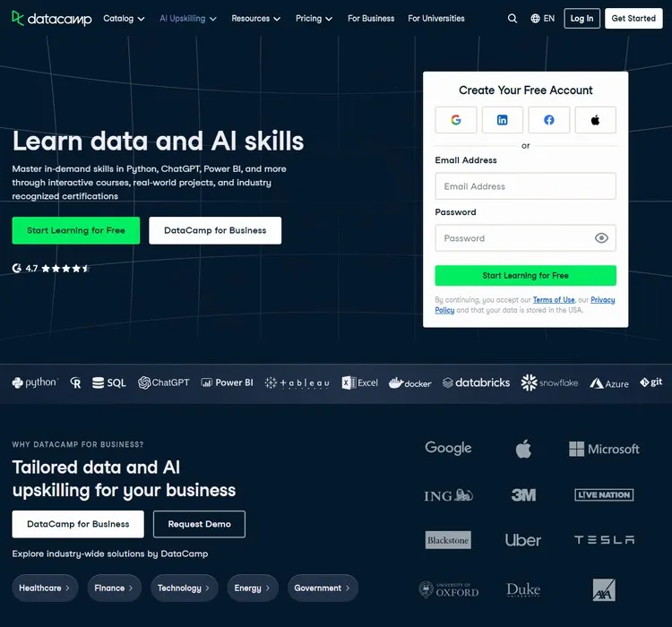Open the Healthcare industry chip
Screen dimensions: 672x627
pos(45,588)
